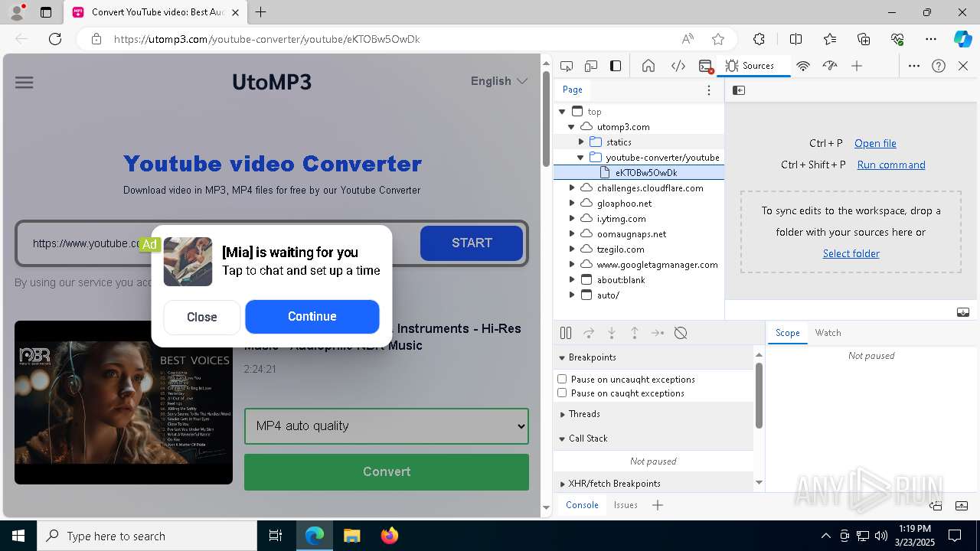Image resolution: width=980 pixels, height=551 pixels.
Task: Open Customize DevTools three-dot menu
Action: click(914, 66)
